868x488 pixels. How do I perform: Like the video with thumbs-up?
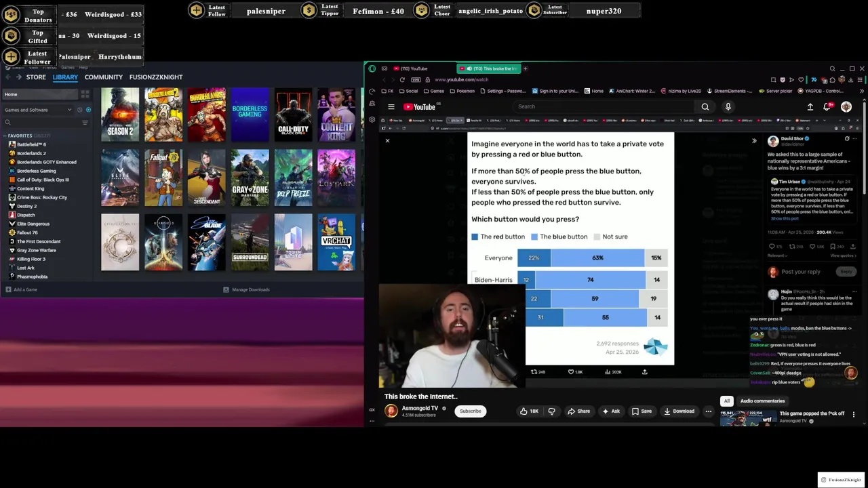point(529,411)
